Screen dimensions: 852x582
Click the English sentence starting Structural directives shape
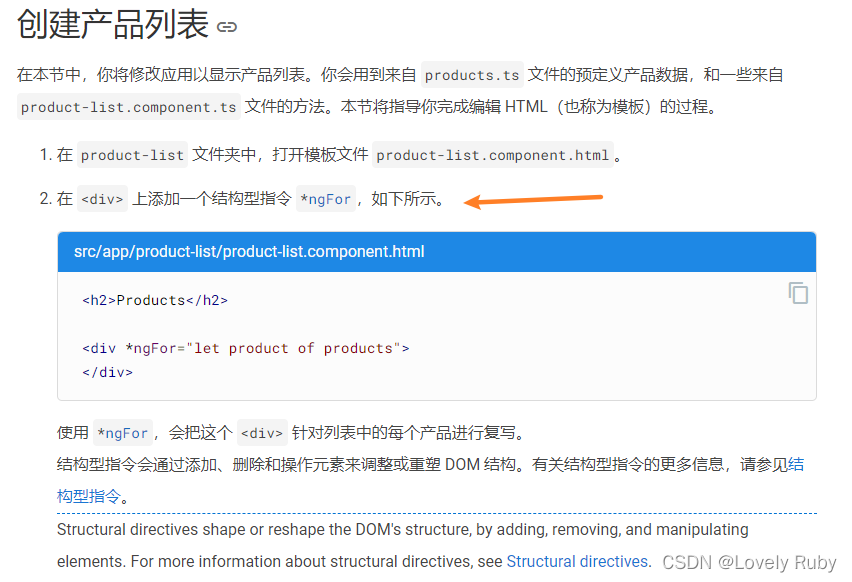[x=403, y=529]
